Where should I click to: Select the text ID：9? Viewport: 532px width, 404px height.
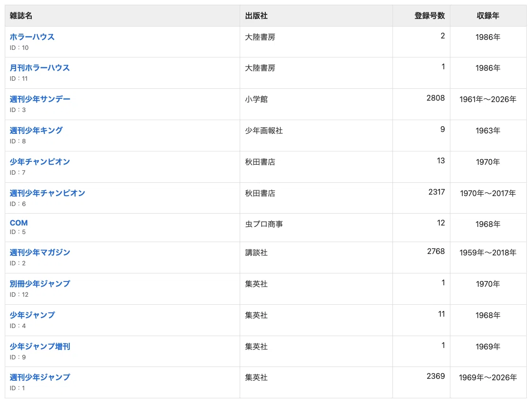[18, 357]
